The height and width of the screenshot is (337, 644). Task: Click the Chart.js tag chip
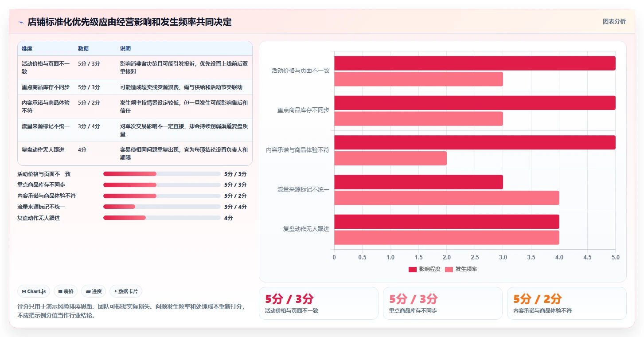click(x=34, y=291)
